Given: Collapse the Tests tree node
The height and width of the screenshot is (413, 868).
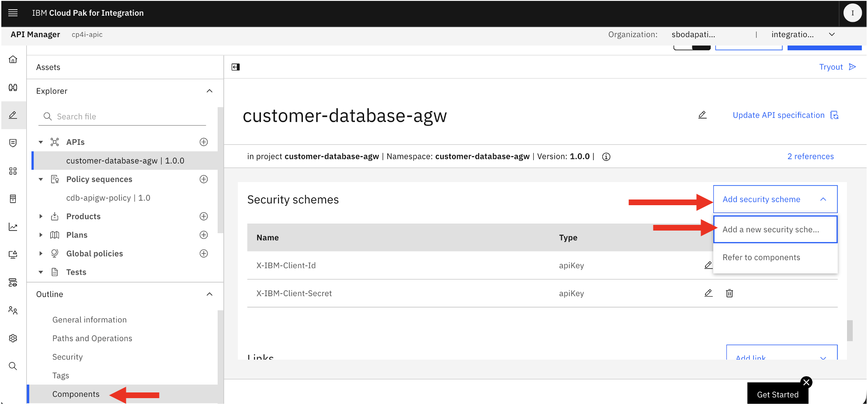Looking at the screenshot, I should click(41, 272).
